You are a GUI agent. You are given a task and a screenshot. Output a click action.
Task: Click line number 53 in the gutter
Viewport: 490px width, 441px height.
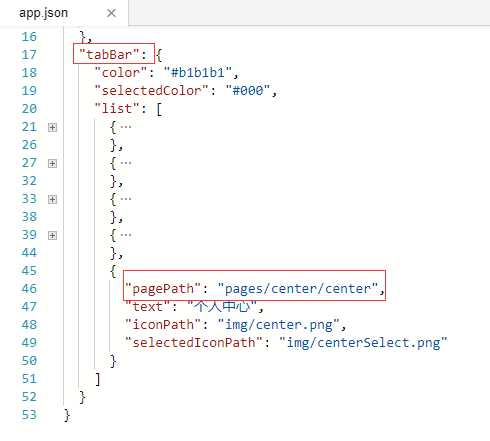[x=29, y=415]
